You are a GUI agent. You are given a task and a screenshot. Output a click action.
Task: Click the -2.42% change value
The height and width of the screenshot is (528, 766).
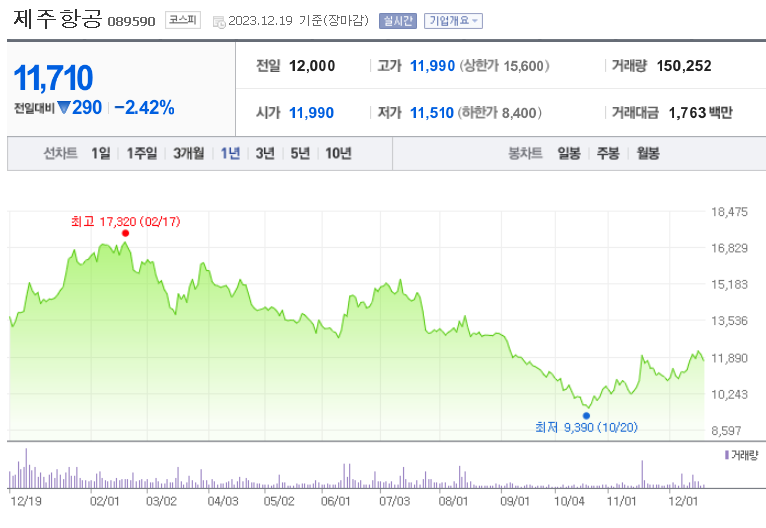point(144,107)
